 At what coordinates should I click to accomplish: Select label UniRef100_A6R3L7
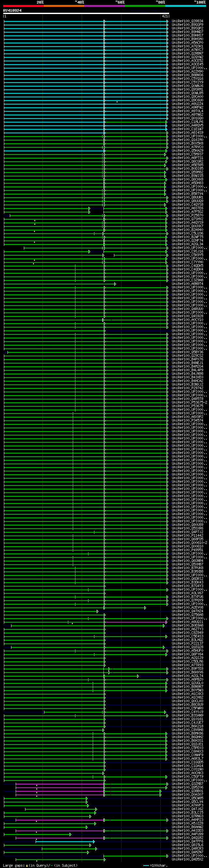tap(187, 758)
